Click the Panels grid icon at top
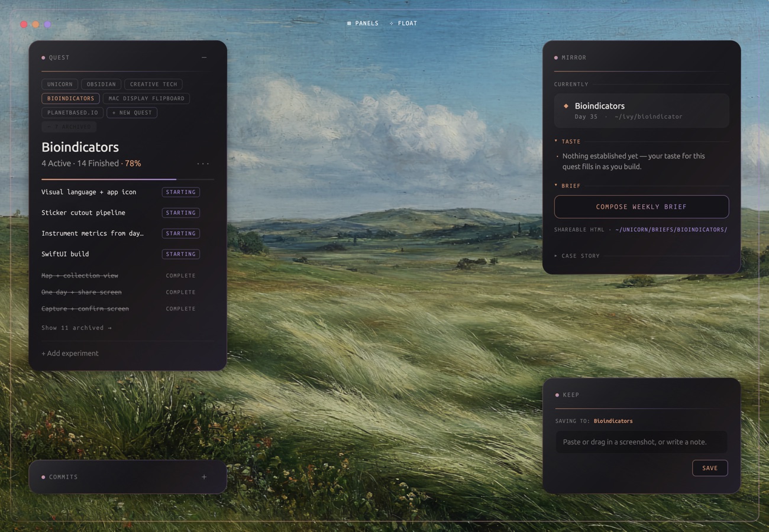The image size is (769, 532). (x=349, y=24)
